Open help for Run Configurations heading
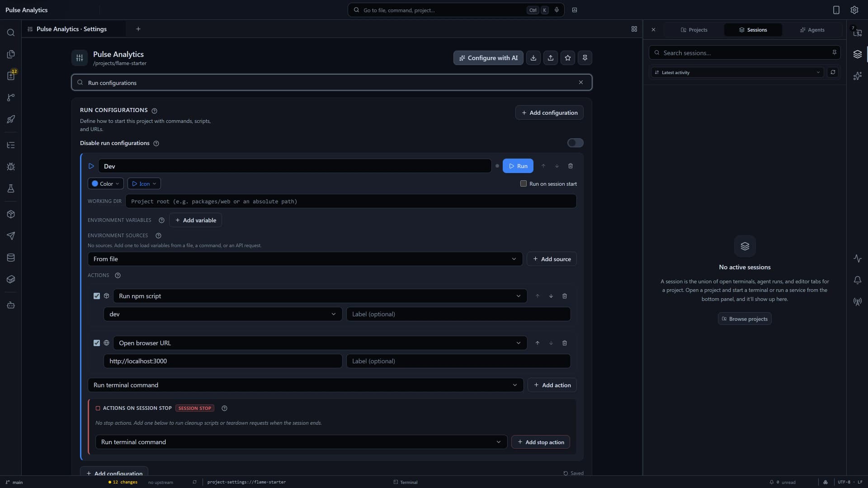 pyautogui.click(x=154, y=111)
